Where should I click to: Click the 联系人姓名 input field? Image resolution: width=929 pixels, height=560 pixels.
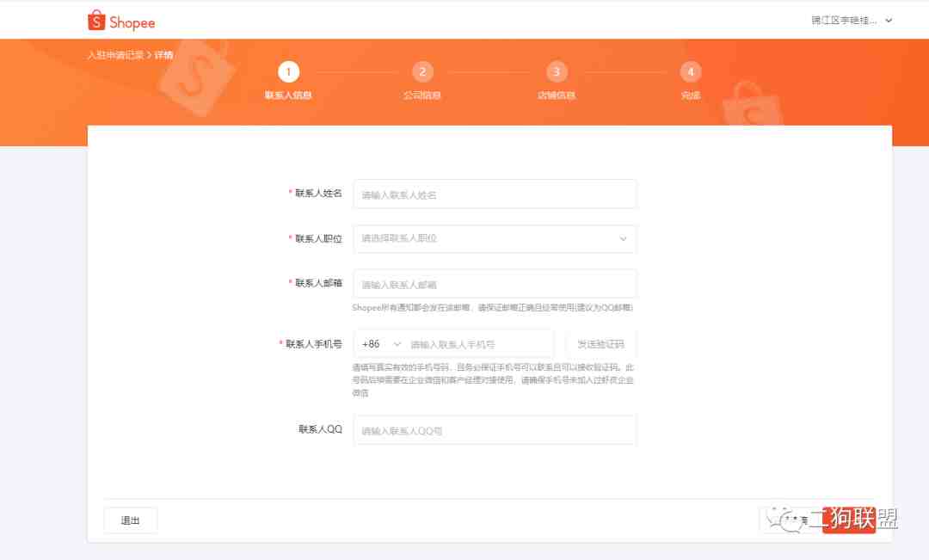point(495,194)
